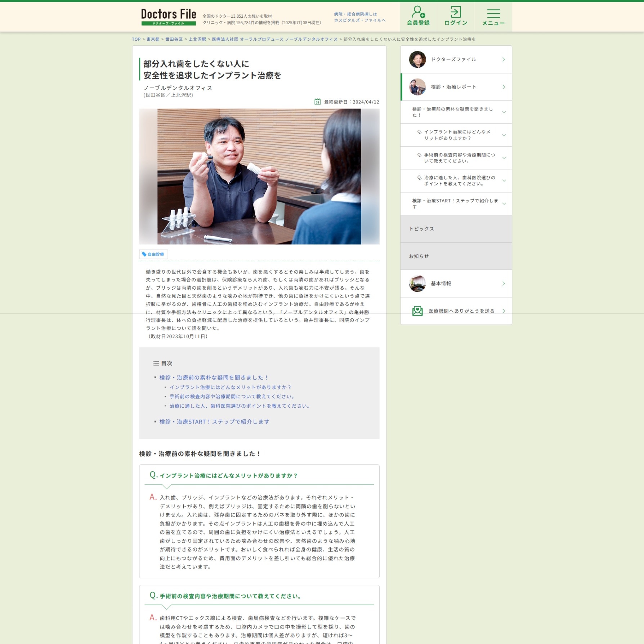Expand sidebar 検診・治療START！ステップで紹介します chevron
This screenshot has width=644, height=644.
click(x=504, y=204)
